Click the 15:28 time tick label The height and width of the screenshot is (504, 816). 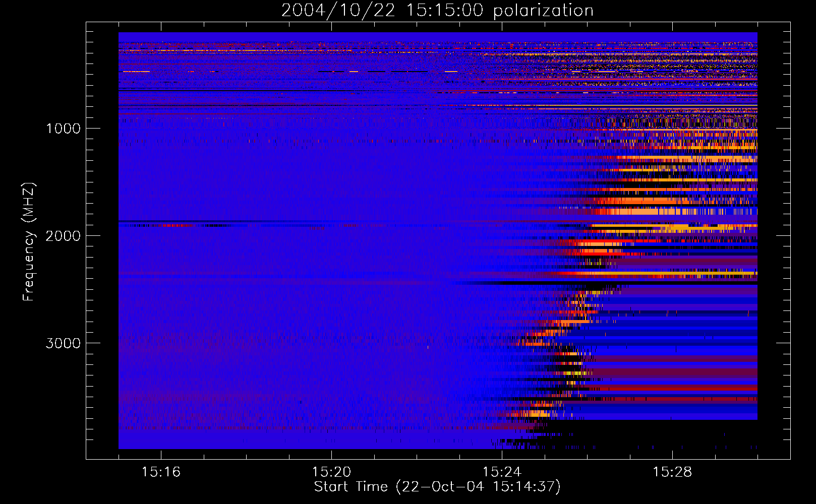672,472
